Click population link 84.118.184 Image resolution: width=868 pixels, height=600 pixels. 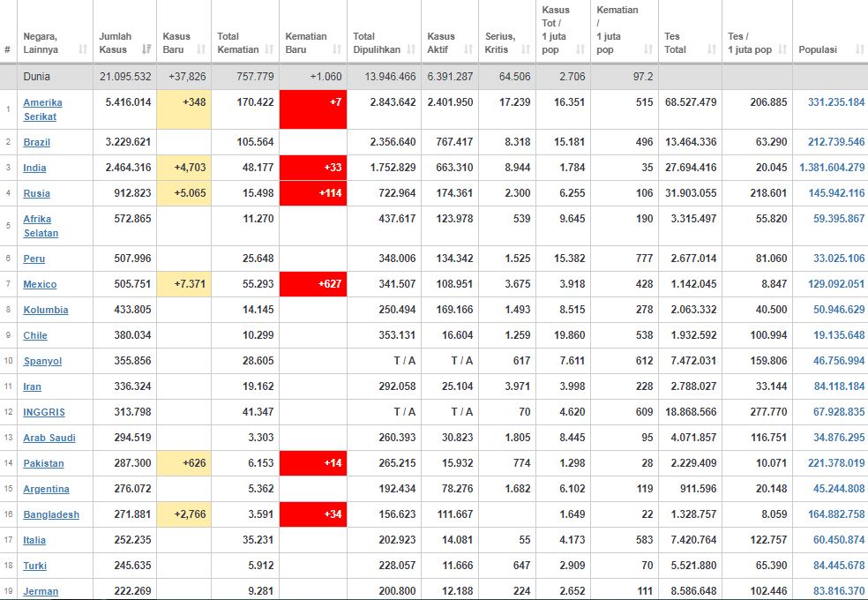pyautogui.click(x=839, y=386)
